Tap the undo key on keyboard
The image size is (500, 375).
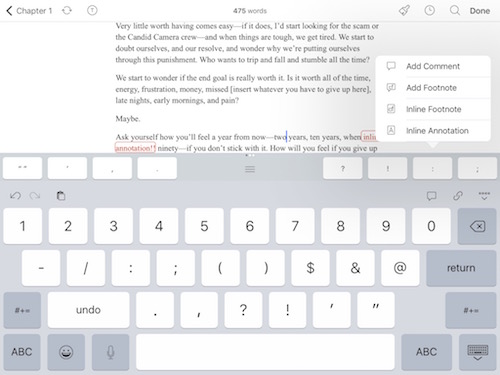pos(88,310)
